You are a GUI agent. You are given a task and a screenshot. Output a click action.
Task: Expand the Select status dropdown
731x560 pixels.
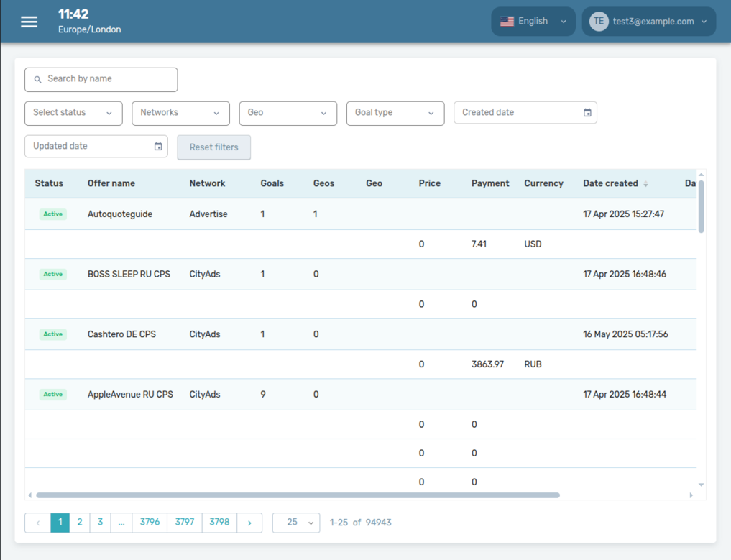[73, 113]
